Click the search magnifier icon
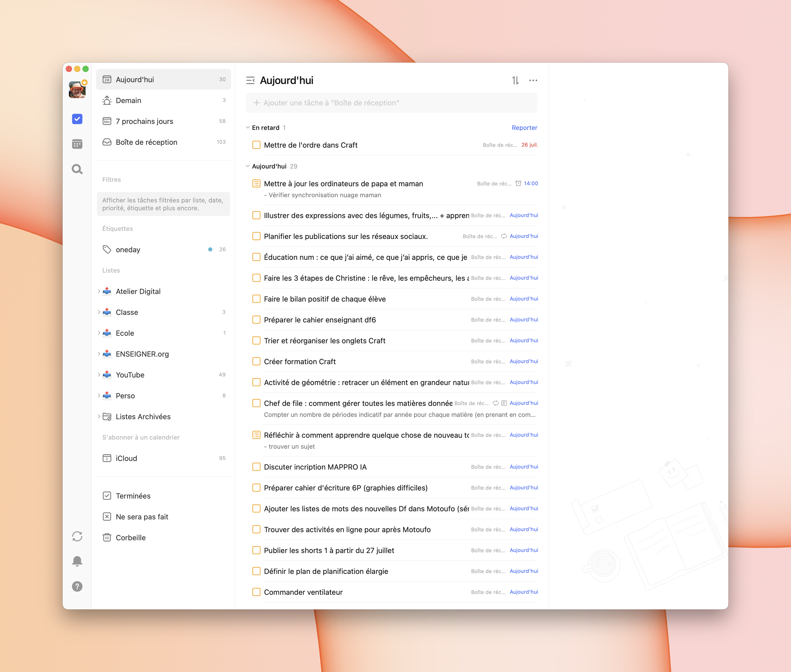Viewport: 791px width, 672px height. coord(77,169)
